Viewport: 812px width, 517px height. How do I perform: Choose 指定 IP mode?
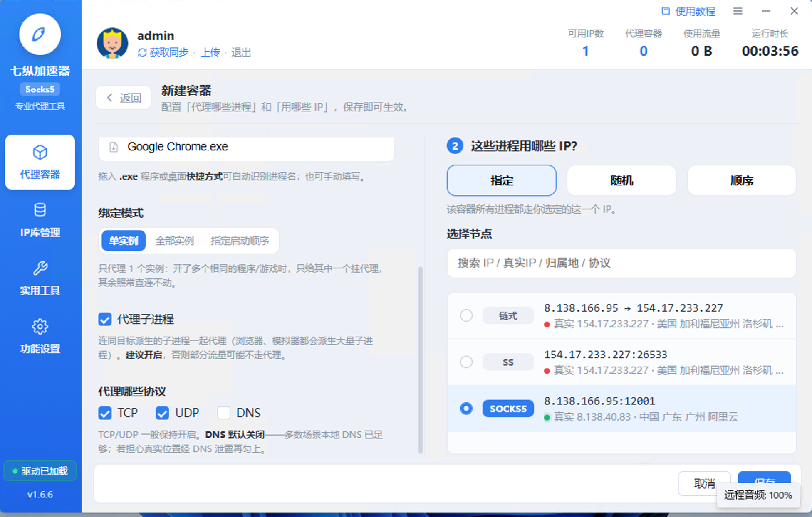pos(501,180)
